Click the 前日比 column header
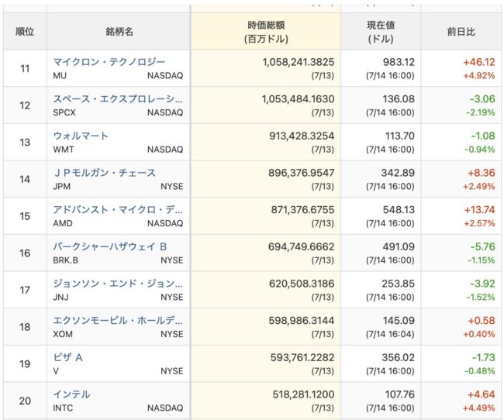Image resolution: width=504 pixels, height=420 pixels. click(x=461, y=32)
